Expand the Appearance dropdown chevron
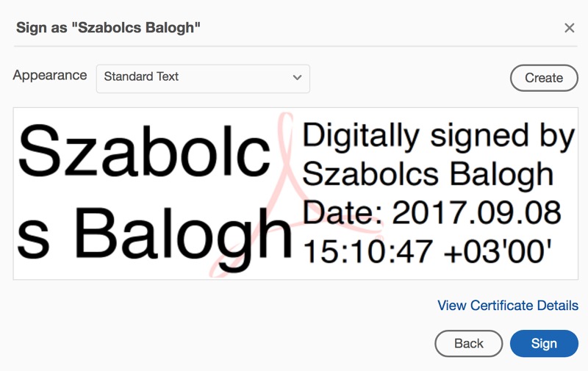The image size is (588, 371). pyautogui.click(x=297, y=77)
